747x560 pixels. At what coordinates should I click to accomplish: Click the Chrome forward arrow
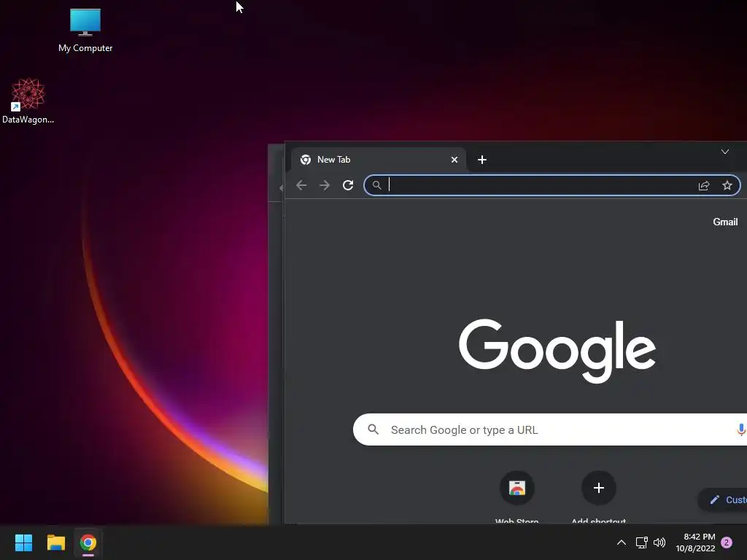click(325, 185)
